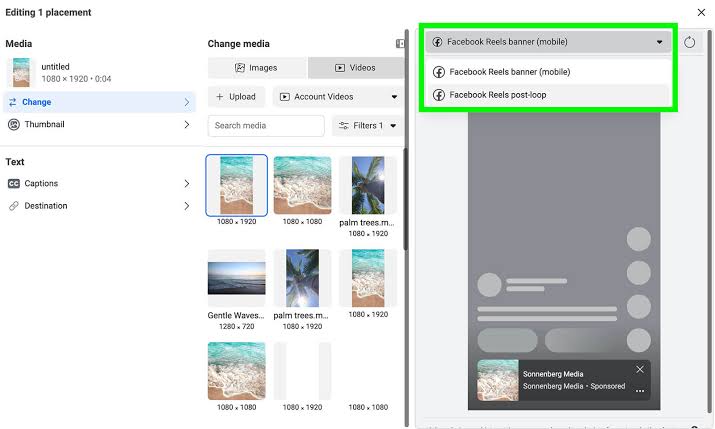
Task: Click the Destination link icon
Action: [x=14, y=206]
